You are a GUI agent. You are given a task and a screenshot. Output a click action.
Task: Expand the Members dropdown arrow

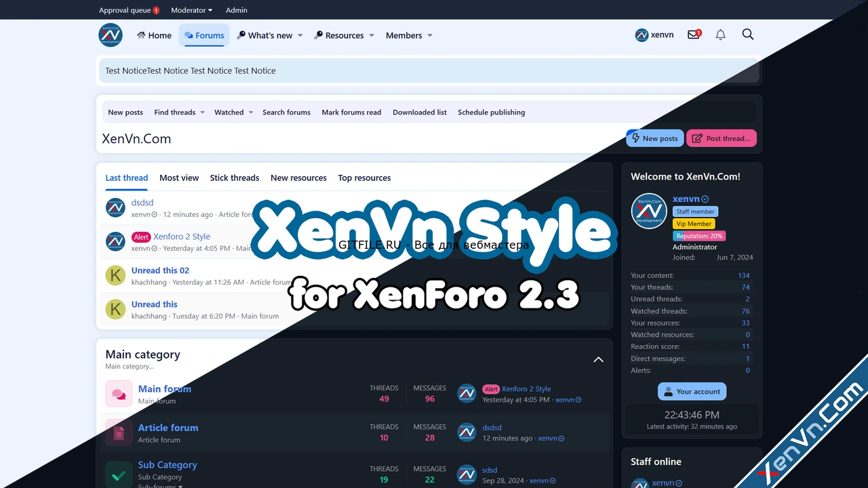point(430,35)
